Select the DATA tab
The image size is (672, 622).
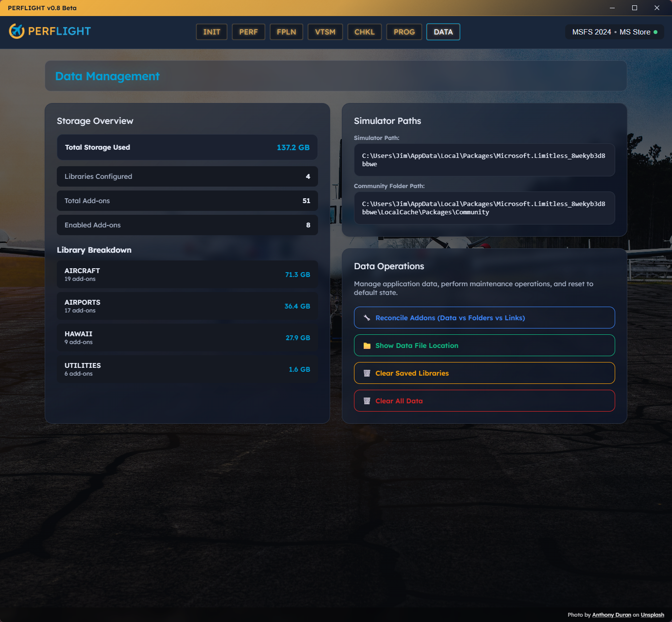point(443,32)
